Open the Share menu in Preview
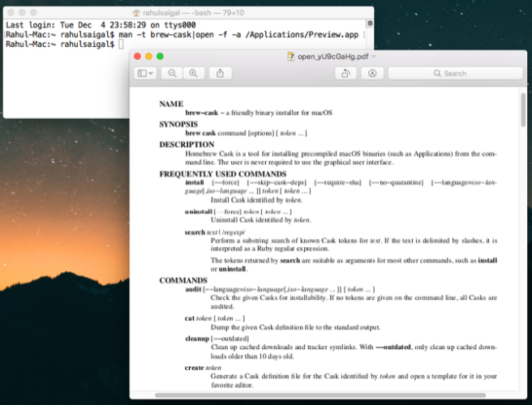The image size is (532, 405). pyautogui.click(x=220, y=73)
